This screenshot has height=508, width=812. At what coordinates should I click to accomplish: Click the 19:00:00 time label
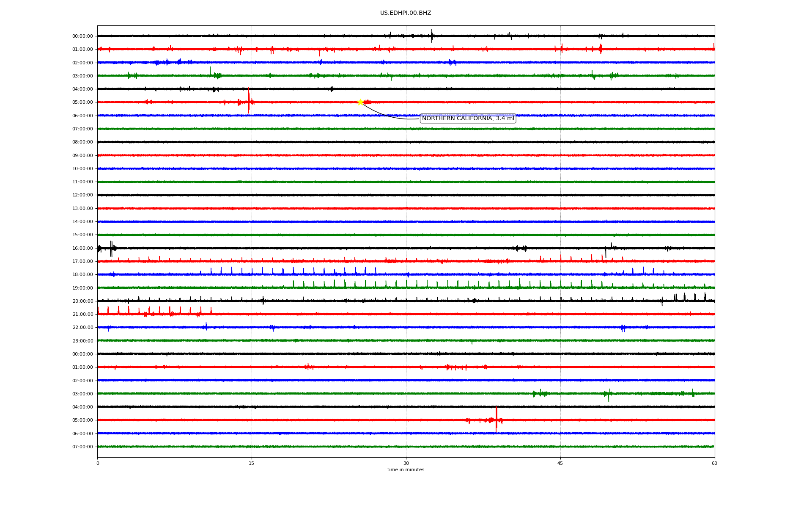pos(82,288)
